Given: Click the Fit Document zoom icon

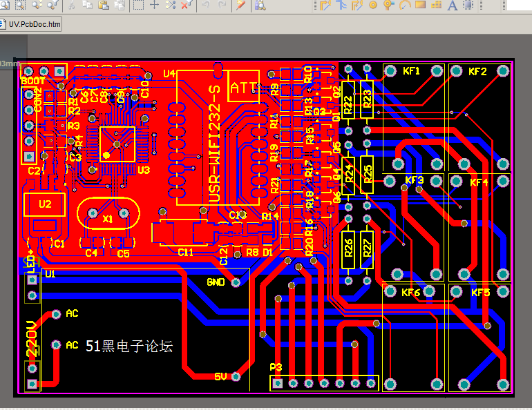Looking at the screenshot, I should click(x=5, y=5).
